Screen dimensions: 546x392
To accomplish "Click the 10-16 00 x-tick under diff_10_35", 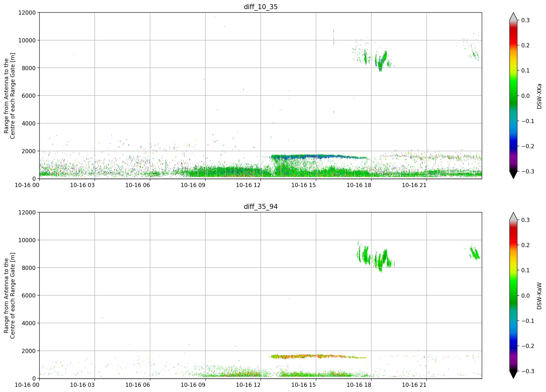I will [x=27, y=185].
